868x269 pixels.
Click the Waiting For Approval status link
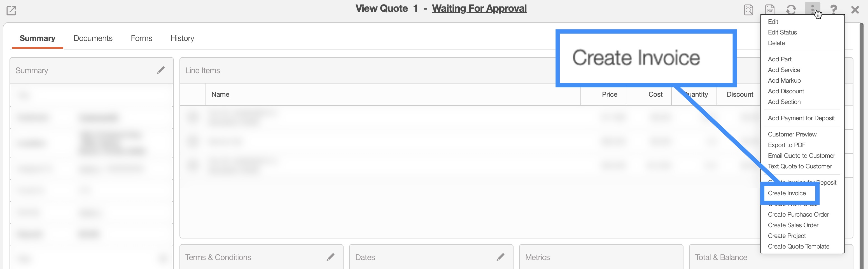[479, 8]
